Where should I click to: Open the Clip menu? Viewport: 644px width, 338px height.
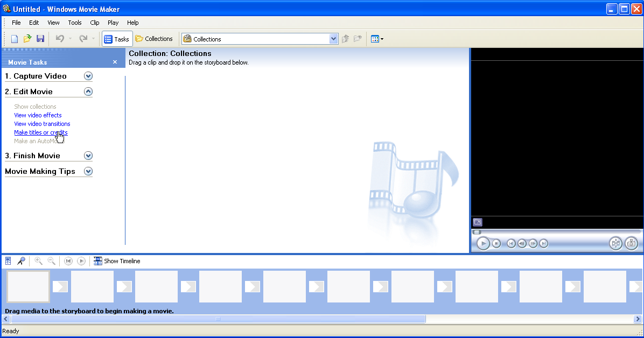(x=95, y=23)
